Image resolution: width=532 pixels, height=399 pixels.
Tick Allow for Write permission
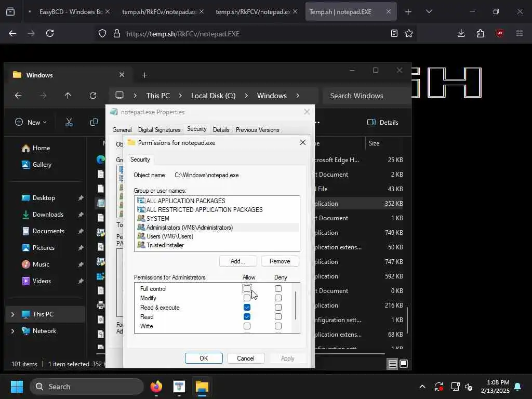pyautogui.click(x=247, y=326)
